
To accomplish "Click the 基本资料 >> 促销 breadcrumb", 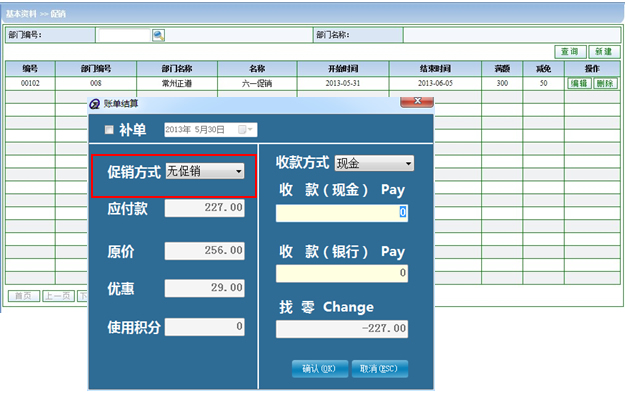I will click(x=36, y=14).
